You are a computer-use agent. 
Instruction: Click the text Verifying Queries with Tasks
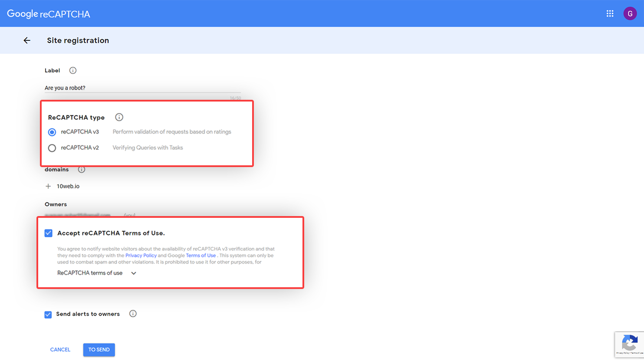[148, 148]
